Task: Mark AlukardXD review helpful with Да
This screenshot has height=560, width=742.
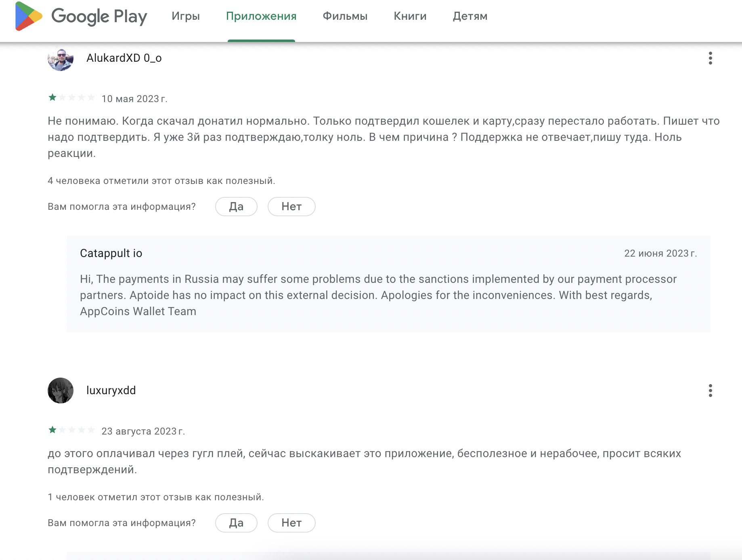Action: pyautogui.click(x=236, y=207)
